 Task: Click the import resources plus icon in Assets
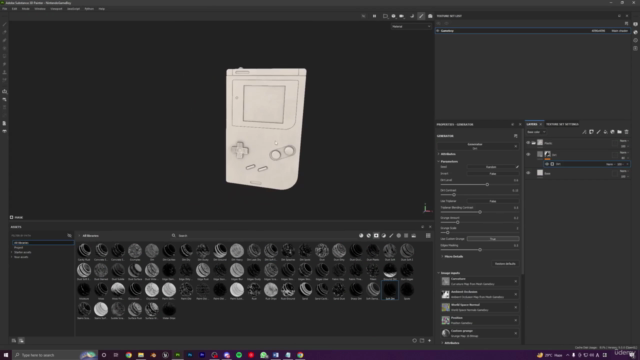(429, 340)
